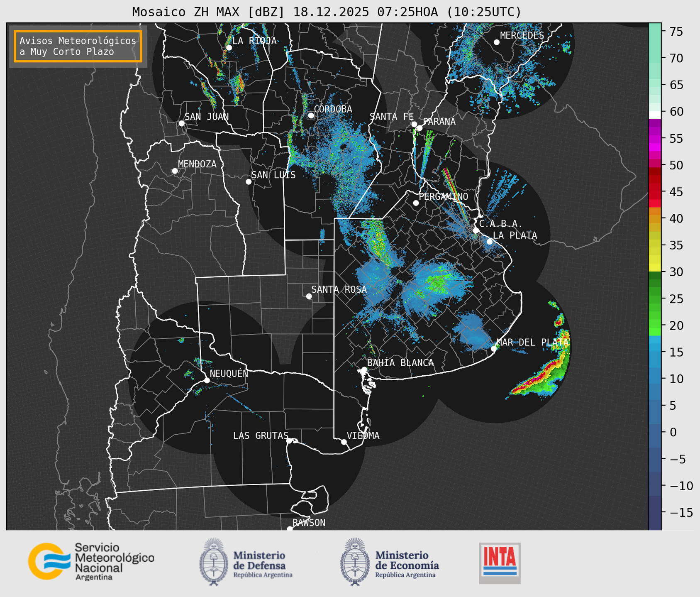Select the Mendoza city marker dot
Screen dimensions: 700x597
(175, 171)
